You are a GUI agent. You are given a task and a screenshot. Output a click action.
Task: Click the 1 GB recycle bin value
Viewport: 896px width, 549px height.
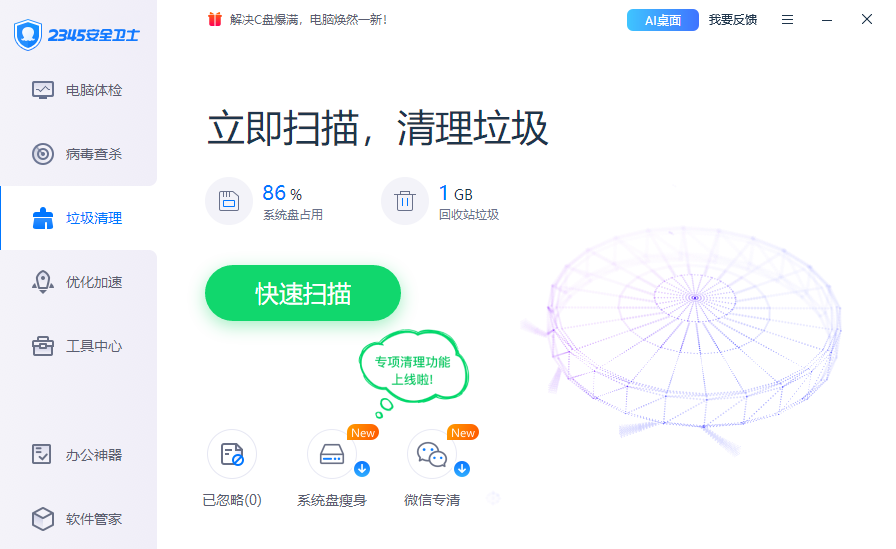pyautogui.click(x=456, y=193)
